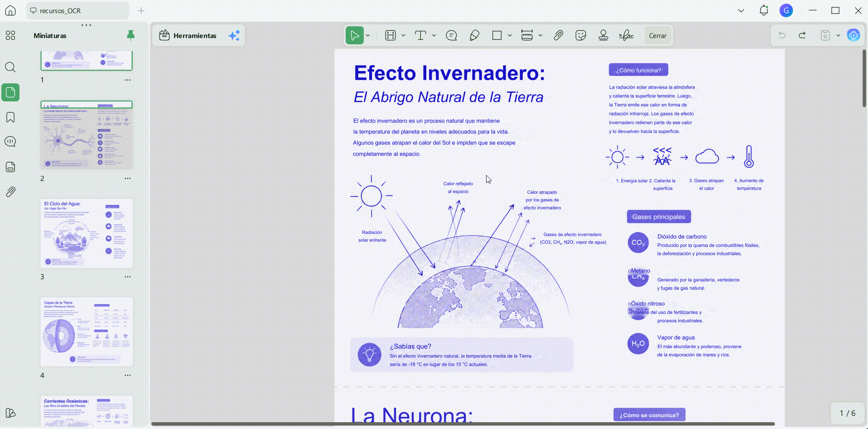Click the "El Abrigo Natural de la Tierra" subtitle

pyautogui.click(x=448, y=97)
